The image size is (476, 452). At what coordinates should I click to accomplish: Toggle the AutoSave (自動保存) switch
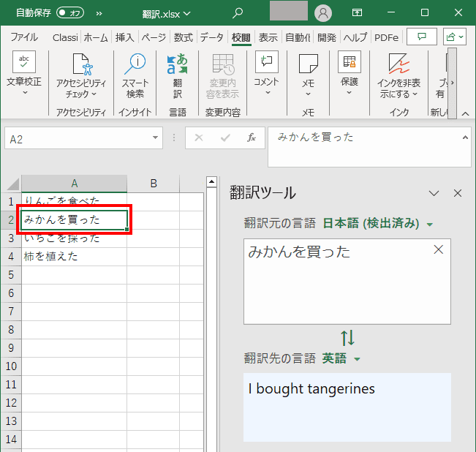coord(70,12)
